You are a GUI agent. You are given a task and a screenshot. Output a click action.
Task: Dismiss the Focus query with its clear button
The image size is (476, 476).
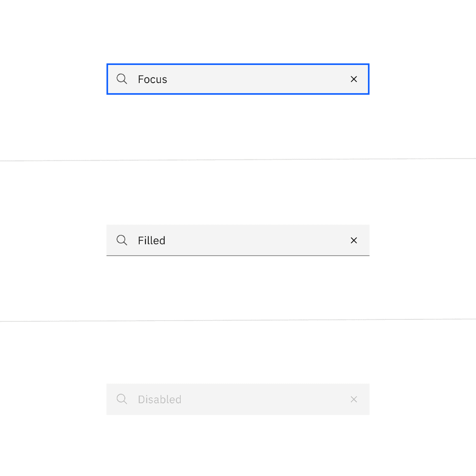354,79
